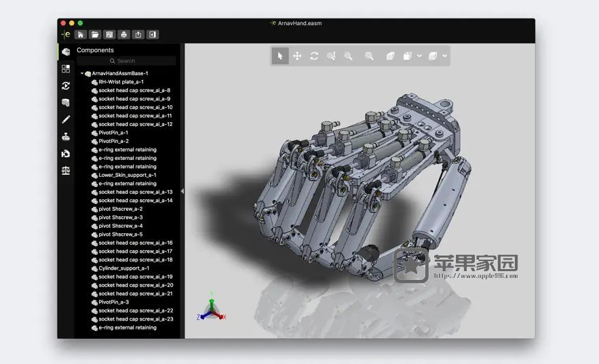The width and height of the screenshot is (599, 364).
Task: Select socket head cap screw_ai_a-9
Action: [134, 99]
